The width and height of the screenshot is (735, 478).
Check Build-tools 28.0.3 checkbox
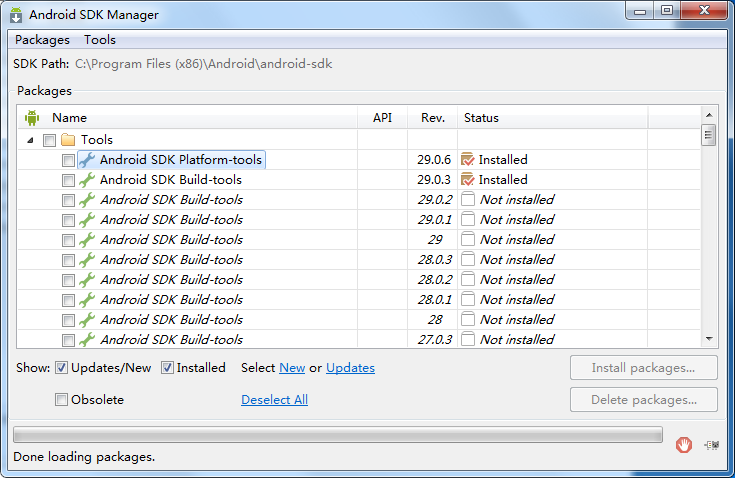coord(68,261)
